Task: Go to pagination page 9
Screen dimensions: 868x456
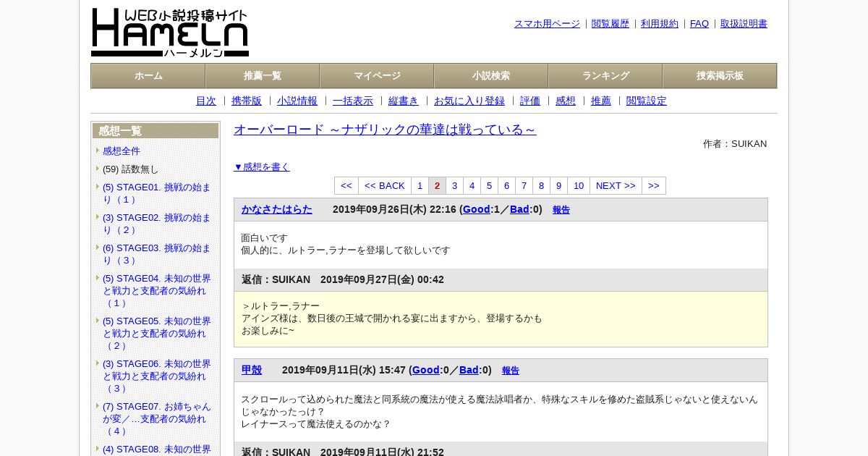Action: [x=559, y=186]
